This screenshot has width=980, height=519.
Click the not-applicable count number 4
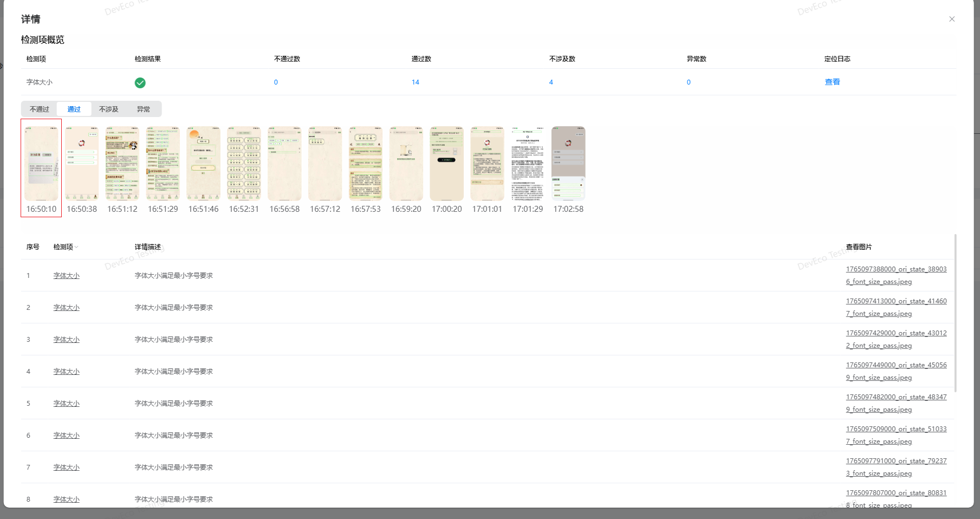551,82
